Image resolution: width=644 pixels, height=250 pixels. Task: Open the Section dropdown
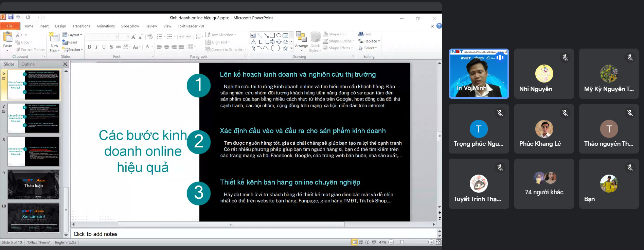pyautogui.click(x=72, y=50)
